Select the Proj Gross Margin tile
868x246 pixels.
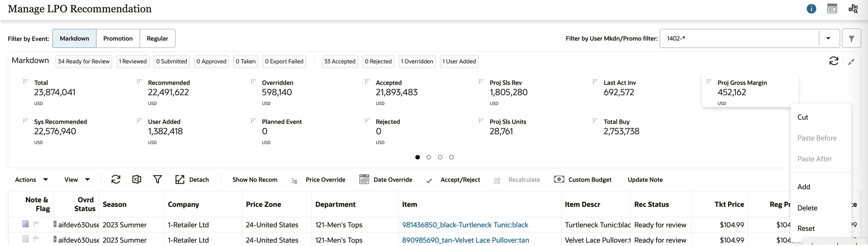tap(750, 91)
